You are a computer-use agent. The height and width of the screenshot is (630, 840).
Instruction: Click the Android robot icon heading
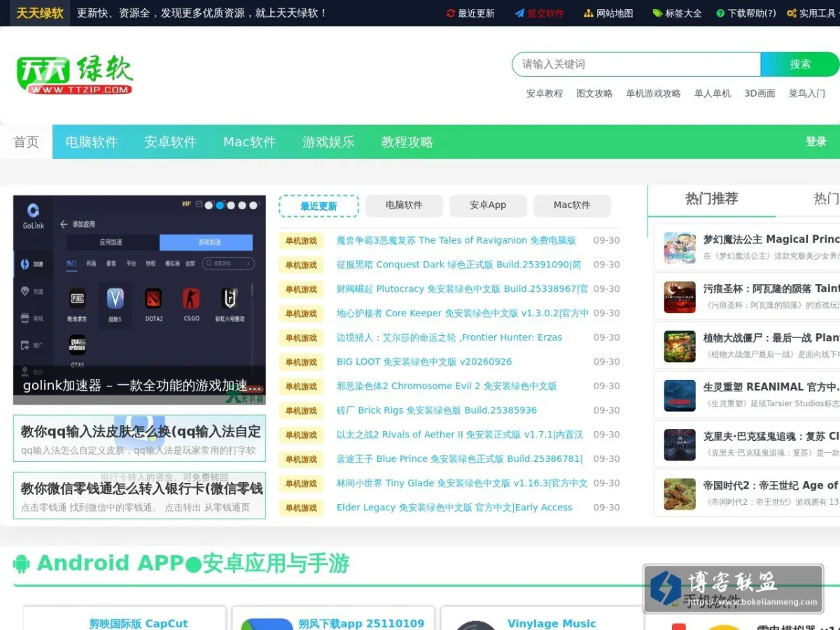click(x=22, y=563)
